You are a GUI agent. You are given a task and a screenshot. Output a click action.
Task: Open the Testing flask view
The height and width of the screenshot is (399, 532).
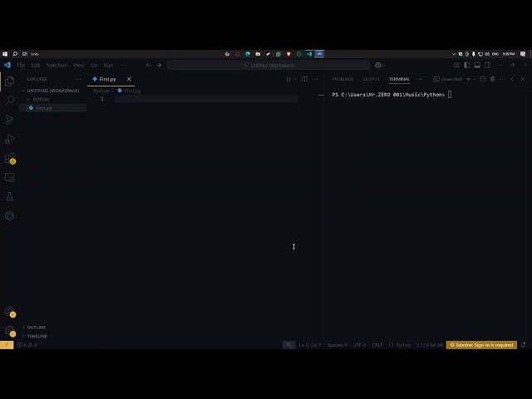point(9,196)
